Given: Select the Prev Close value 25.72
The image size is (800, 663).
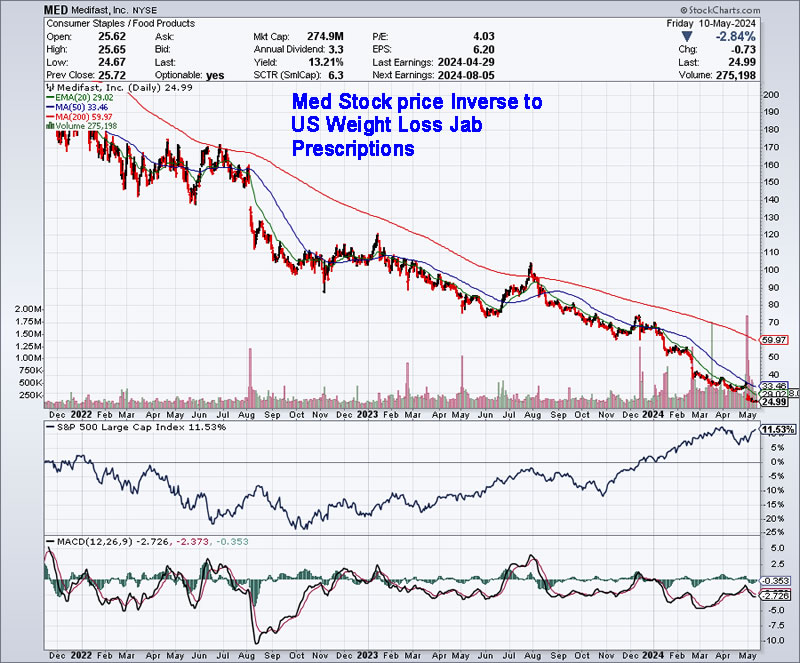Looking at the screenshot, I should pyautogui.click(x=112, y=75).
